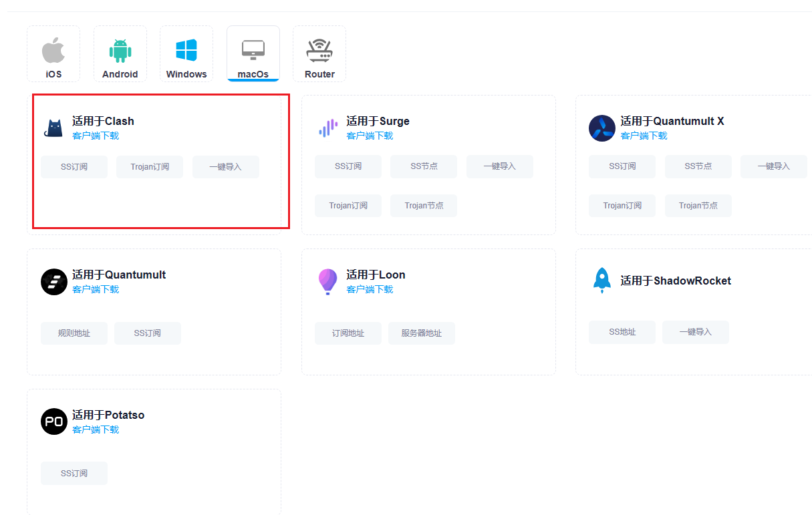Click the Surge waveform icon
Viewport: 812px width, 515px height.
click(x=327, y=128)
